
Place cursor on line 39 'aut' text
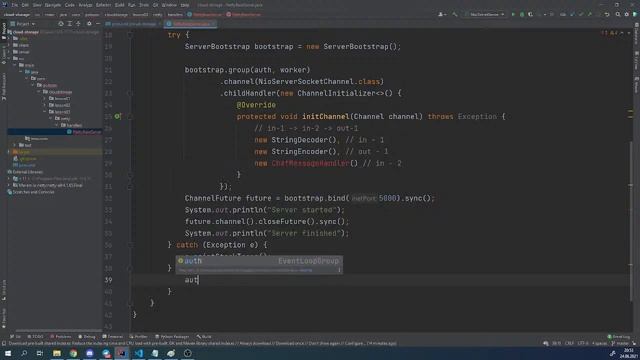point(191,280)
